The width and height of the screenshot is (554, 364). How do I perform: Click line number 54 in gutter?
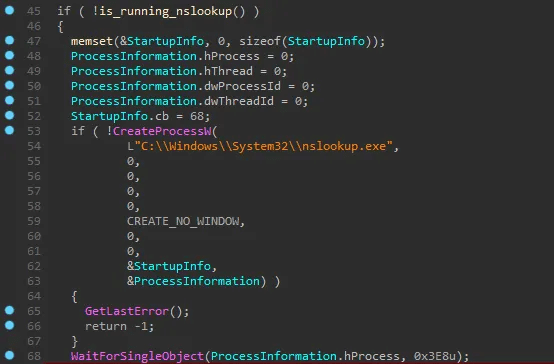pyautogui.click(x=34, y=146)
